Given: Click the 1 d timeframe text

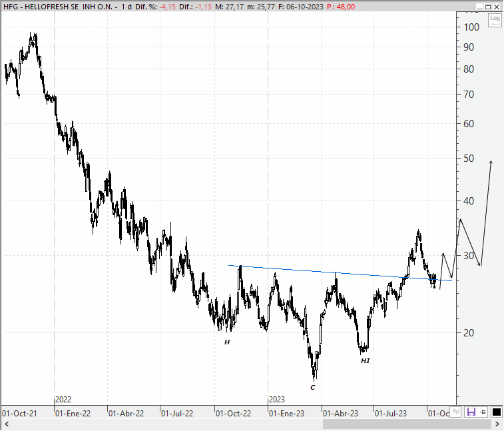Looking at the screenshot, I should tap(126, 7).
